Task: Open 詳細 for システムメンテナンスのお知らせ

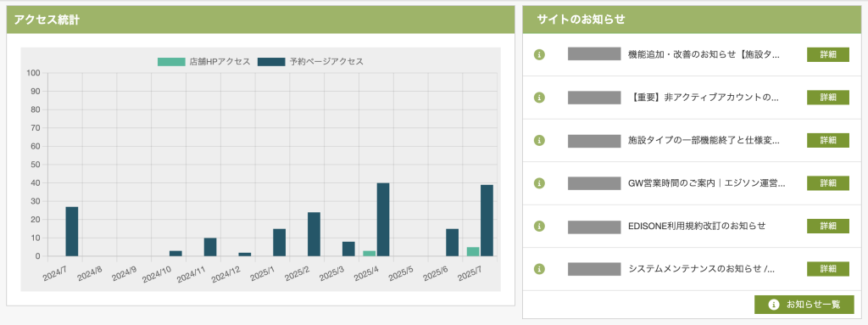Action: tap(827, 269)
